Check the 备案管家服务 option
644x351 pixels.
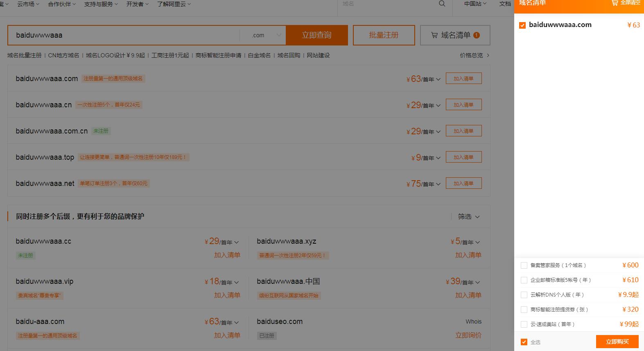click(x=524, y=265)
